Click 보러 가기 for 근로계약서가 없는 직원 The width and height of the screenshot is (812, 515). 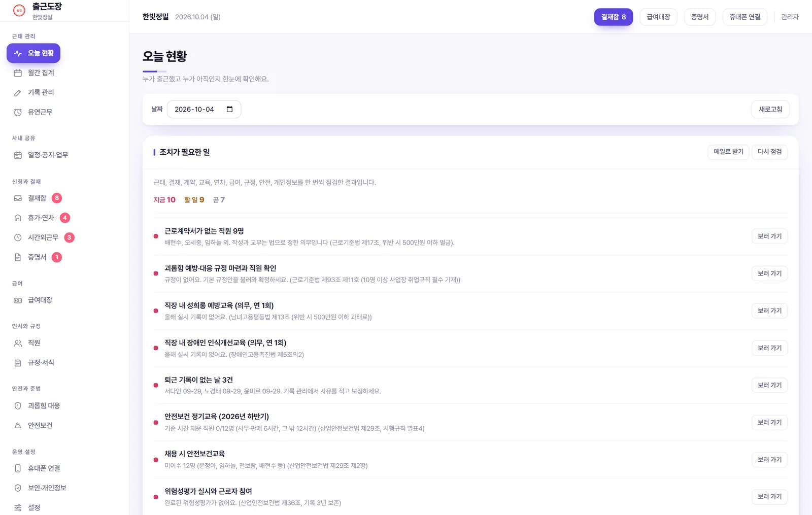(x=769, y=236)
